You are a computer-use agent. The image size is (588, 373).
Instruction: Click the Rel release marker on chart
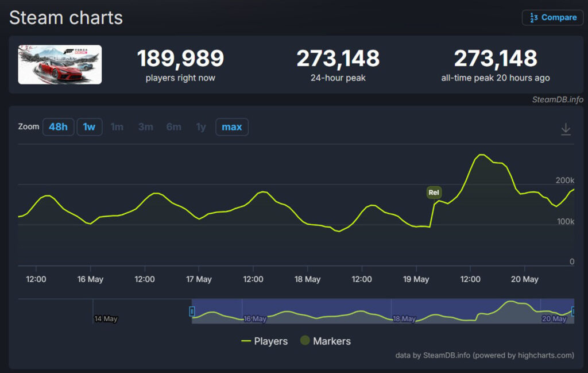point(434,193)
